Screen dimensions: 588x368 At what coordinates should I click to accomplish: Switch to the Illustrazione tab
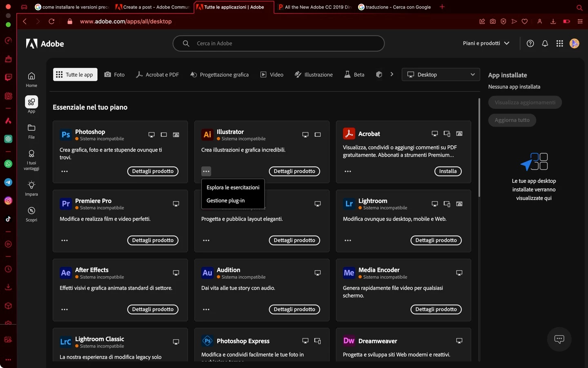(x=314, y=74)
